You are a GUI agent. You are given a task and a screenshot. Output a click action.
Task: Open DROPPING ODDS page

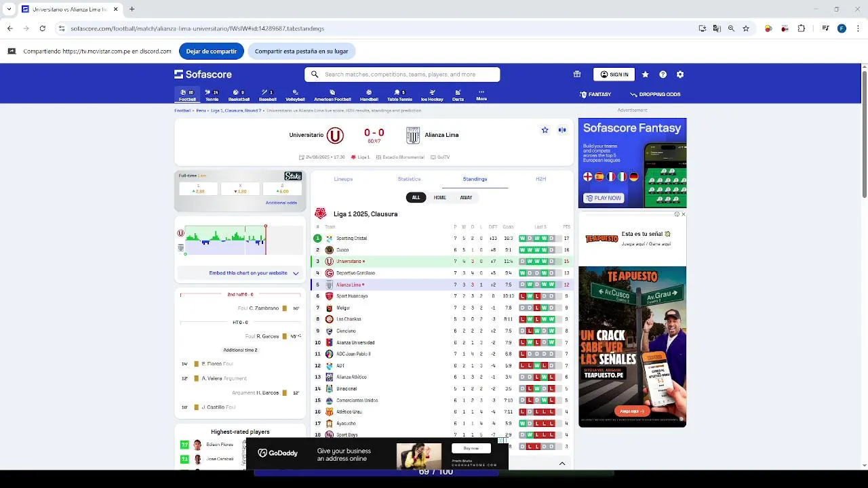[x=655, y=94]
